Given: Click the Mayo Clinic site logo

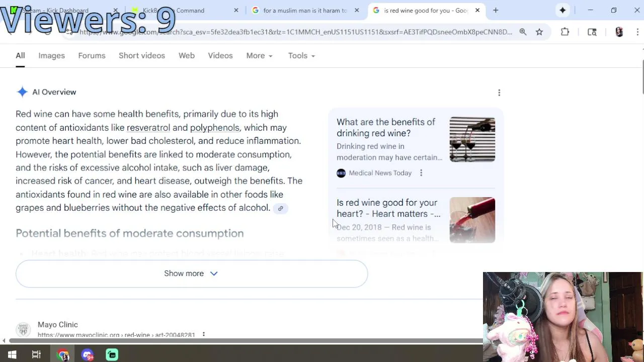Looking at the screenshot, I should point(23,329).
